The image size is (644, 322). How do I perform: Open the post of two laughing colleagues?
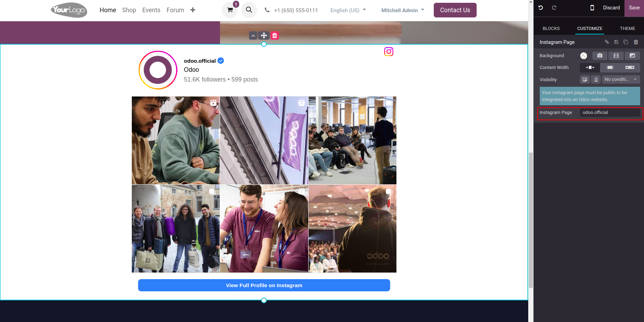(x=264, y=229)
